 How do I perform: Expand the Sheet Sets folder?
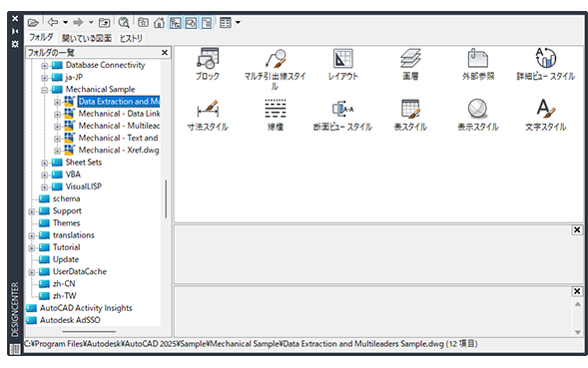[x=44, y=163]
